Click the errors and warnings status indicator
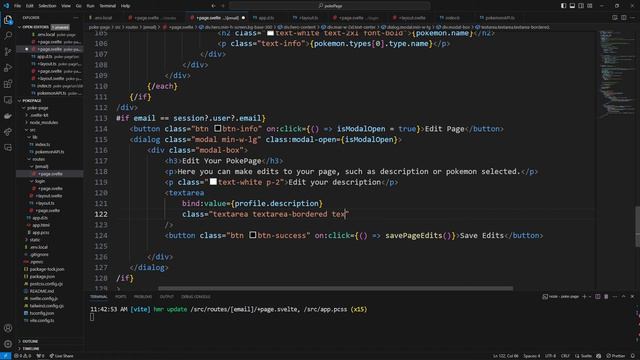Viewport: 640px width, 360px height. 23,356
